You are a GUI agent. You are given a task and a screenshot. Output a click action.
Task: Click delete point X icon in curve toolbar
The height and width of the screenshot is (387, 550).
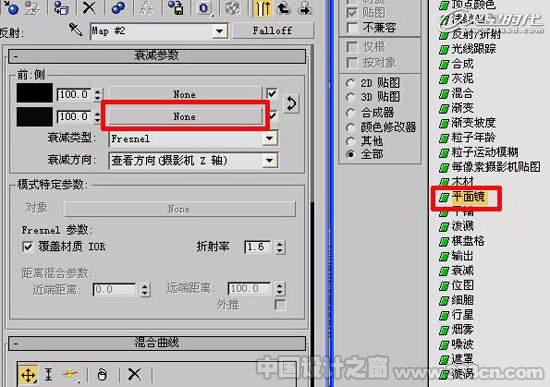(134, 374)
